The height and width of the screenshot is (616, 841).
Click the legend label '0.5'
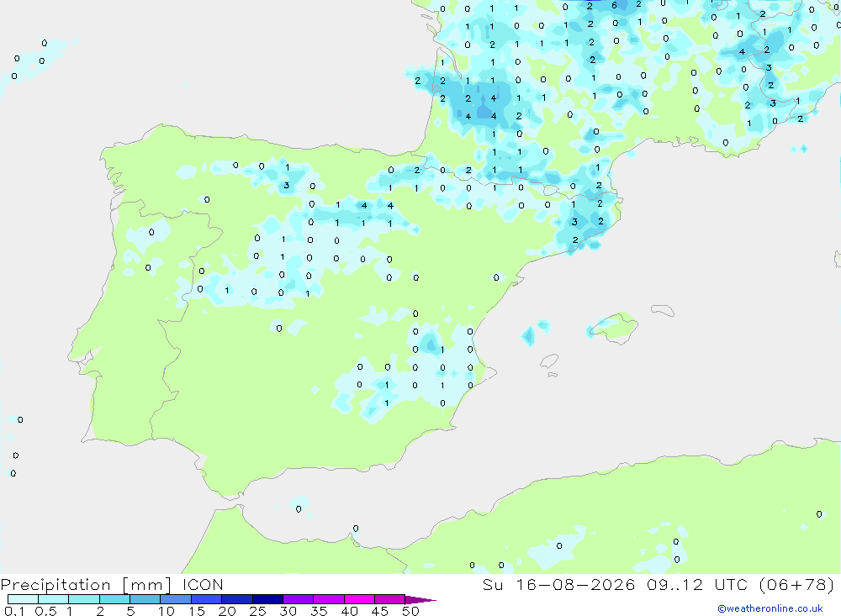point(45,611)
